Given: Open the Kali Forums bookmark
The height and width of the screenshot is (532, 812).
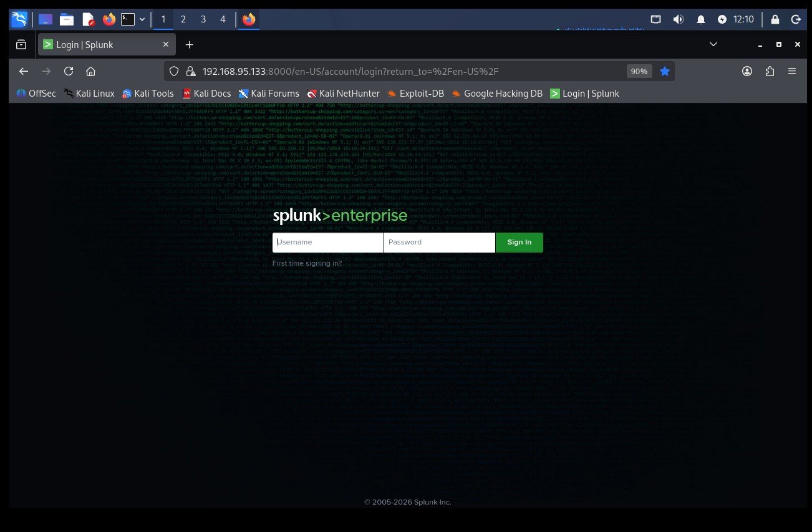Looking at the screenshot, I should [x=269, y=94].
